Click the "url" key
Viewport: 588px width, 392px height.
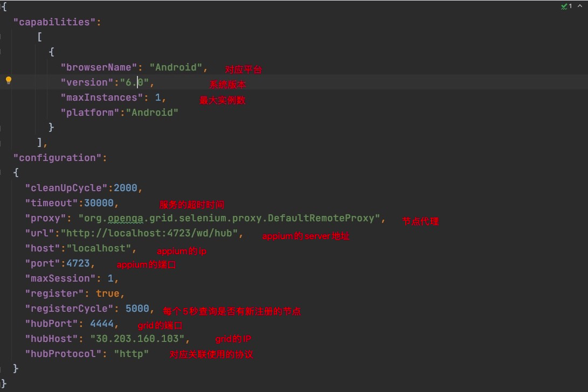[x=40, y=233]
